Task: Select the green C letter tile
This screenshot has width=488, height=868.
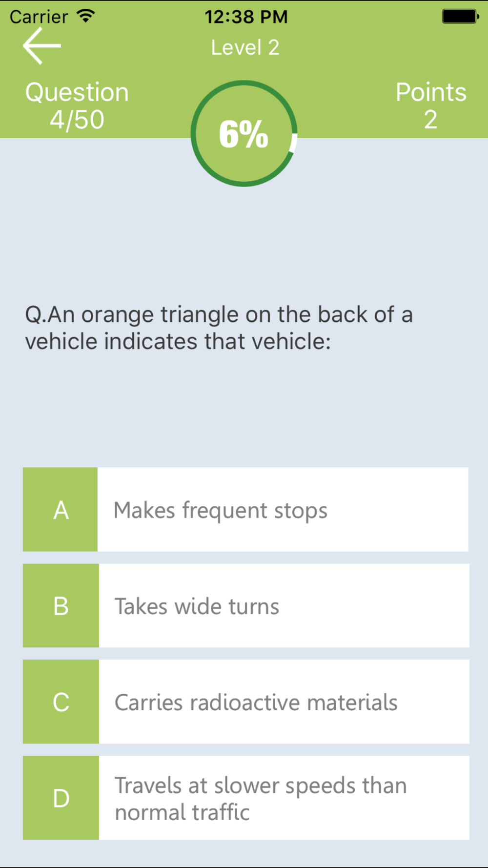Action: [61, 702]
